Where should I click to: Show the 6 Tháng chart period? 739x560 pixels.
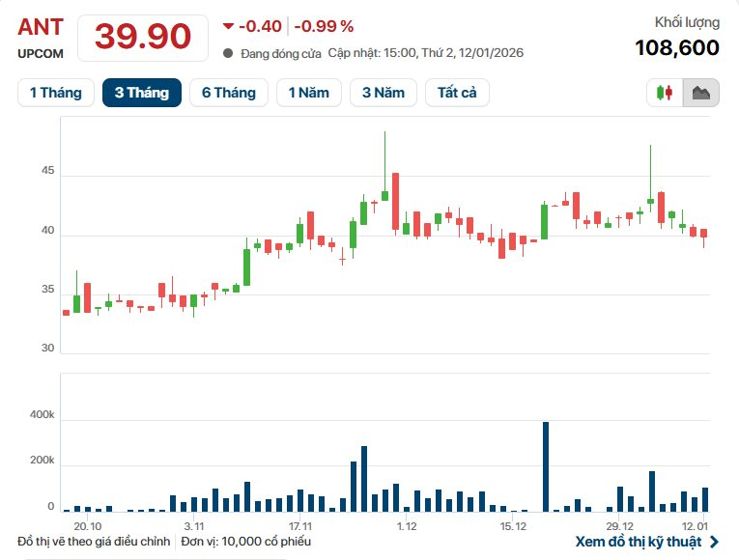click(x=229, y=93)
